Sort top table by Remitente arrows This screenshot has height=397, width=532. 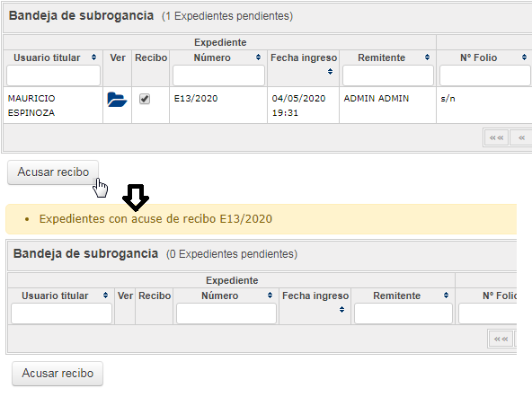pos(427,57)
